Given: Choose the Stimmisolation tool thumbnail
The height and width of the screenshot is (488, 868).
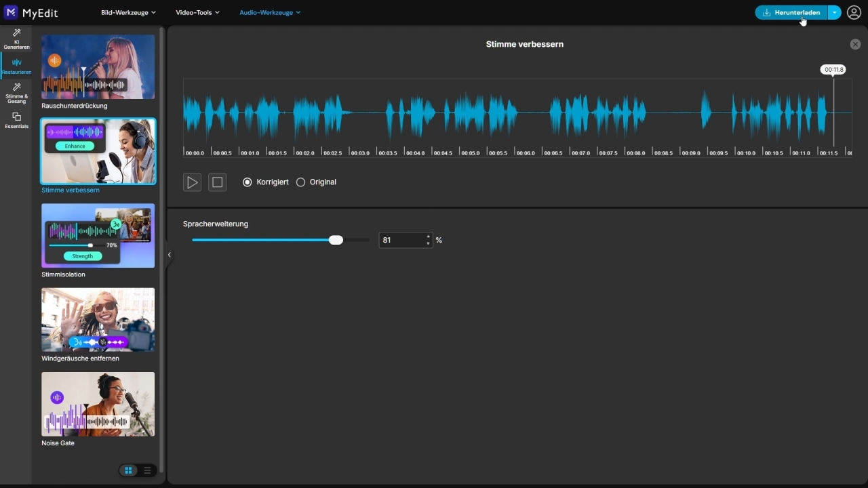Looking at the screenshot, I should [x=98, y=235].
